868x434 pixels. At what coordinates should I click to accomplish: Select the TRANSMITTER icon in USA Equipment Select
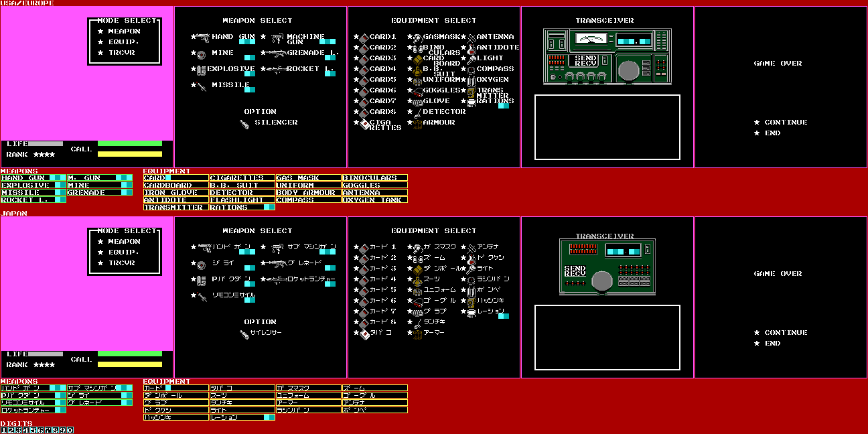(x=471, y=91)
